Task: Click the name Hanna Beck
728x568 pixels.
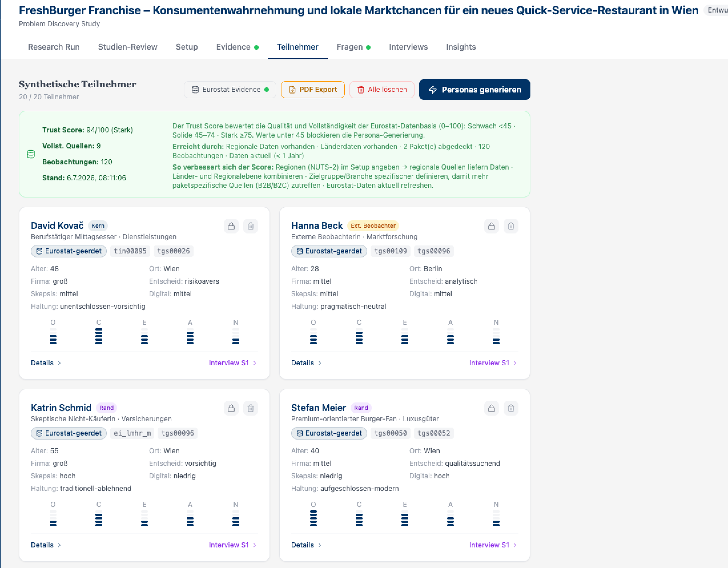Action: [317, 226]
